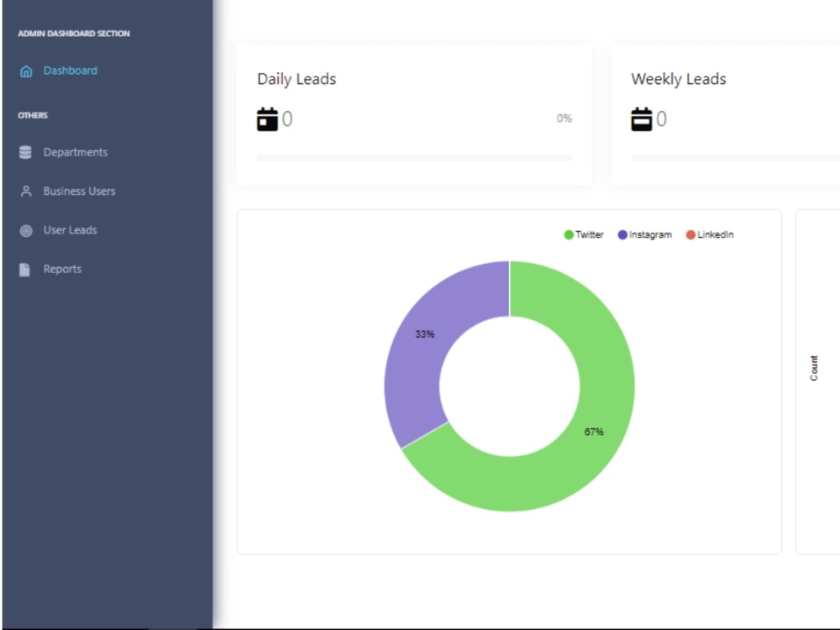Screen dimensions: 840x630
Task: Click the Daily Leads count 0
Action: pos(287,119)
